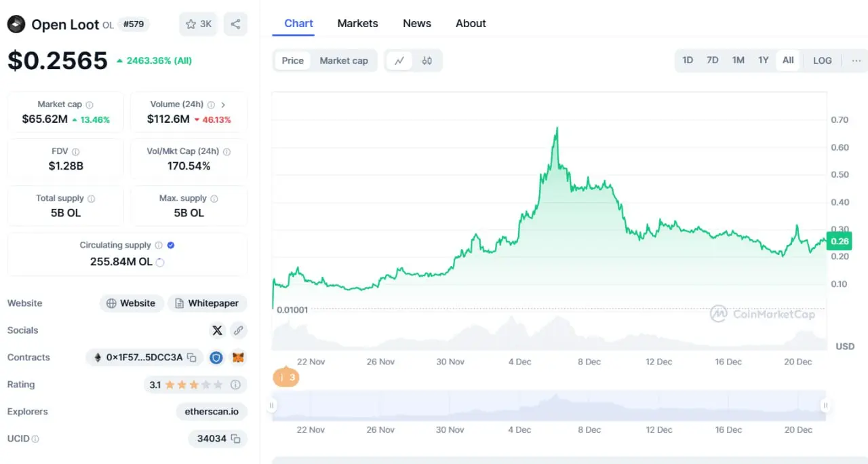Click contract address 0x1F57...5DCC3A
This screenshot has width=868, height=464.
click(x=144, y=357)
